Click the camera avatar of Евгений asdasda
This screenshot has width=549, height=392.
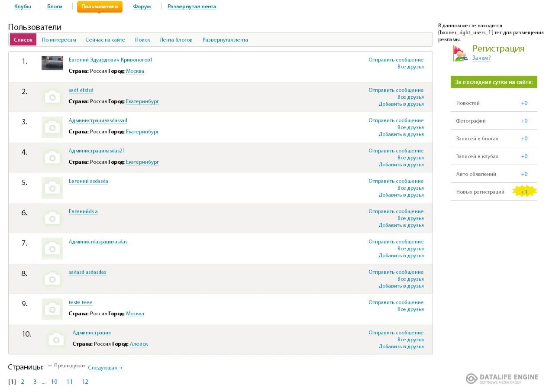[x=52, y=188]
